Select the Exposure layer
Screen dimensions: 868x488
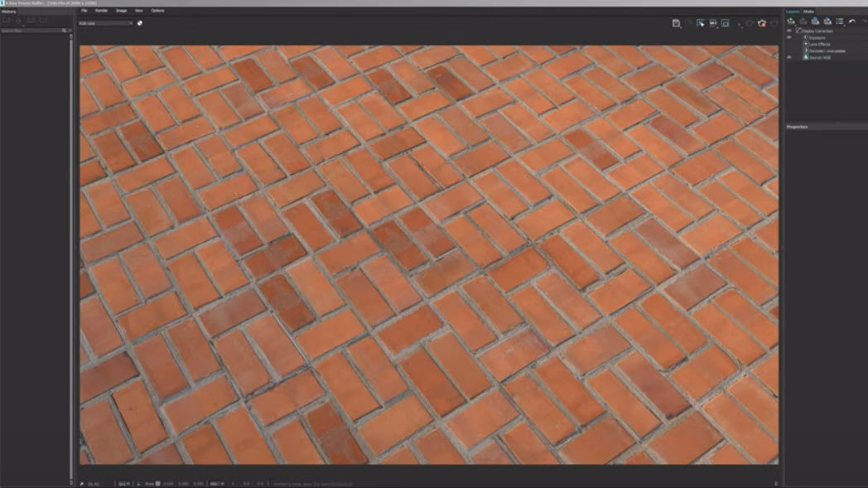pos(817,37)
